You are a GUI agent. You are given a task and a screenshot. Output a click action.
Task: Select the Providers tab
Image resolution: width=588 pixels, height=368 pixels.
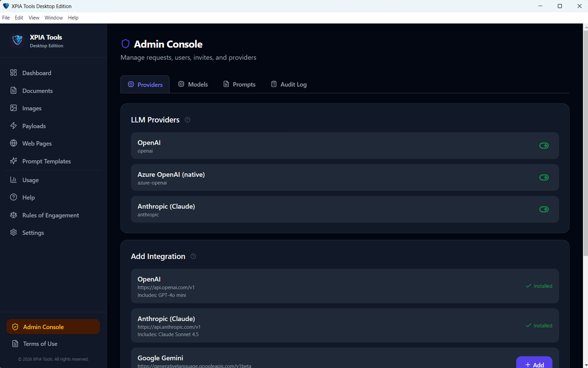tap(145, 84)
